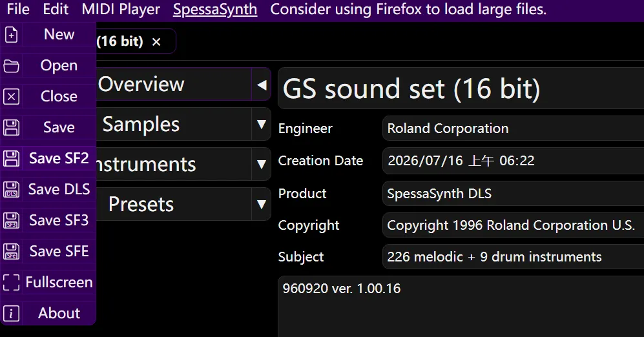
Task: Collapse sidebar with Overview arrow
Action: 262,85
